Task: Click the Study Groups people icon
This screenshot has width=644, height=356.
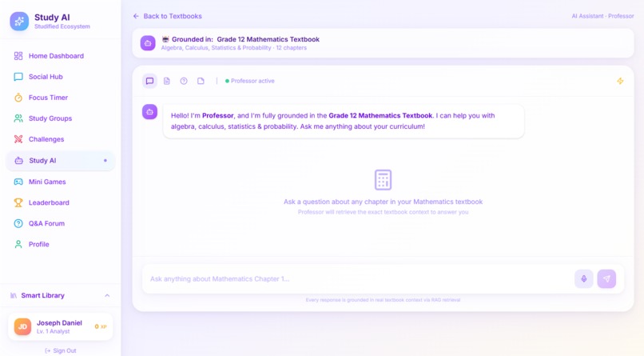Action: coord(18,118)
